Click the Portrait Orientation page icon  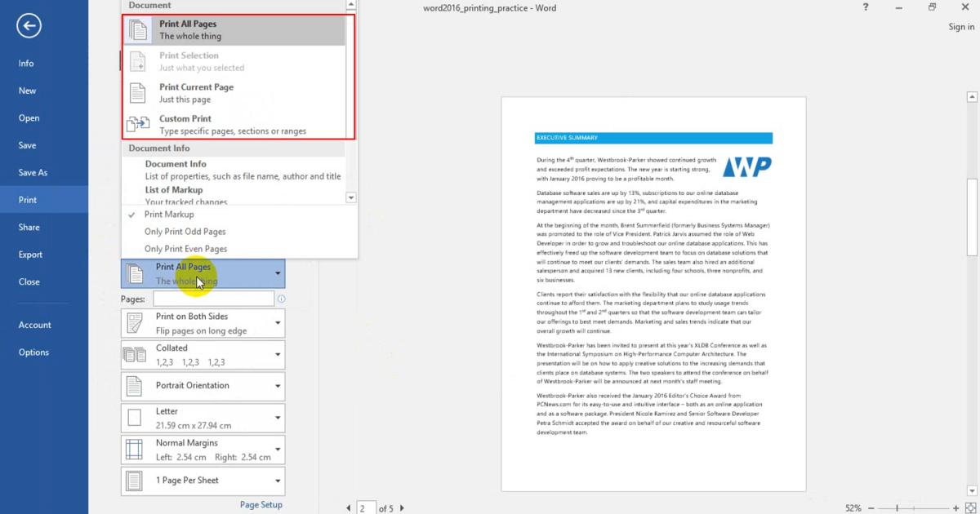pos(133,386)
